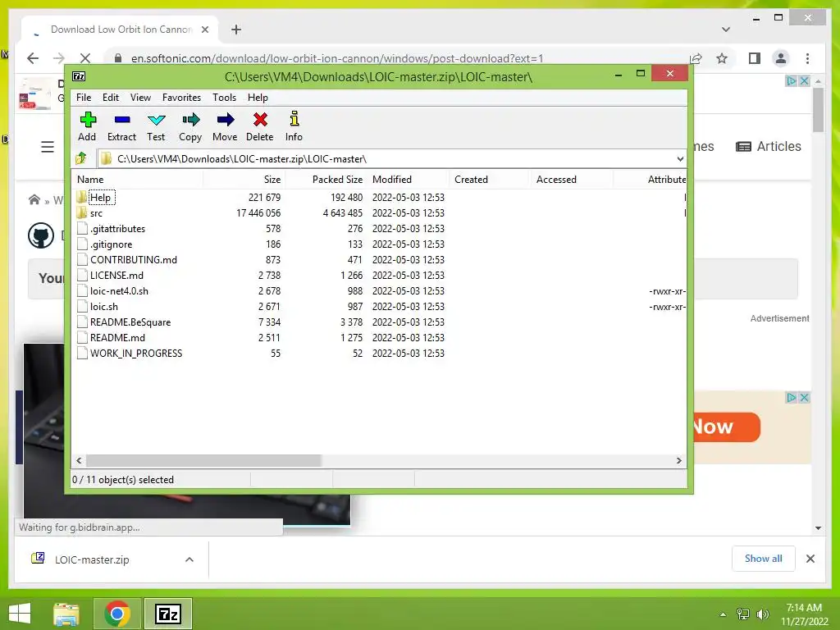
Task: Click the Extract toolbar icon
Action: coord(121,120)
